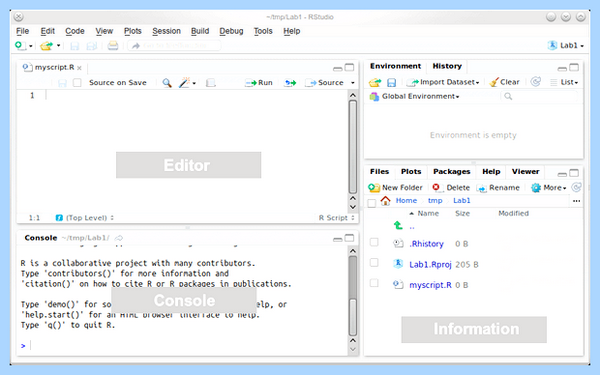Open the More dropdown in Files pane
Image resolution: width=600 pixels, height=375 pixels.
[x=548, y=188]
